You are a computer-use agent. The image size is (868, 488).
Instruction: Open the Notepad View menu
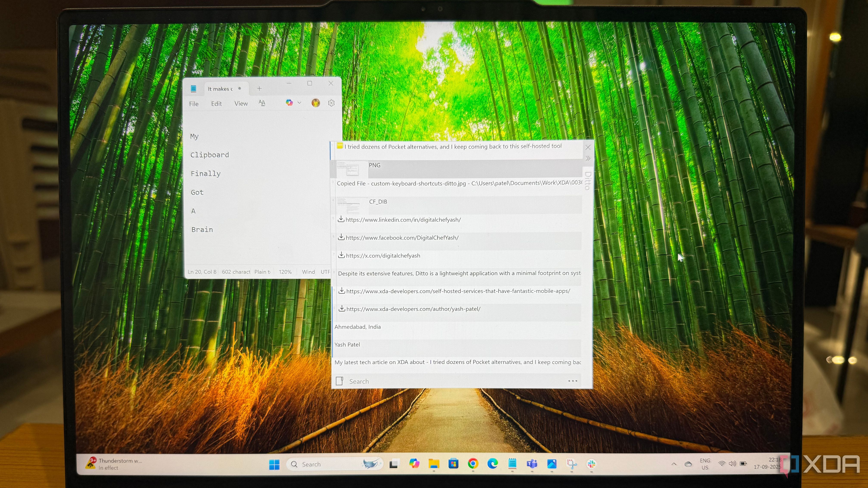[x=241, y=104]
